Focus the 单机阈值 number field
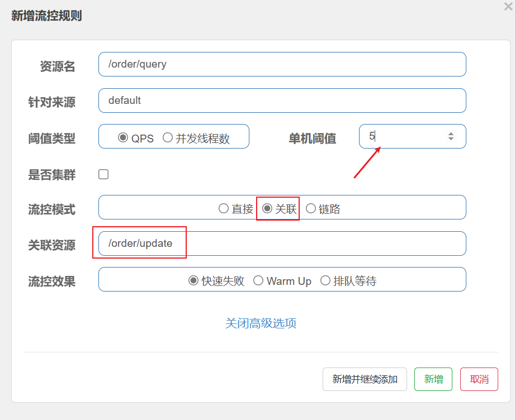This screenshot has height=420, width=515. coord(413,136)
